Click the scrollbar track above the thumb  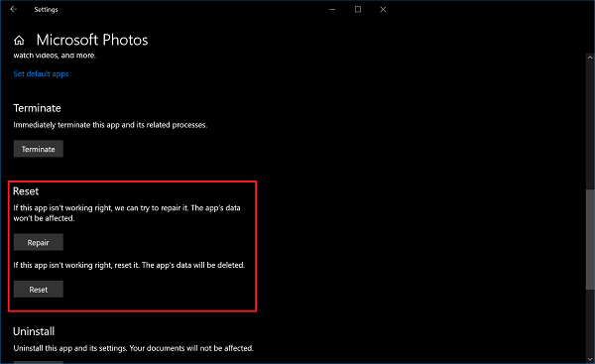[x=590, y=125]
